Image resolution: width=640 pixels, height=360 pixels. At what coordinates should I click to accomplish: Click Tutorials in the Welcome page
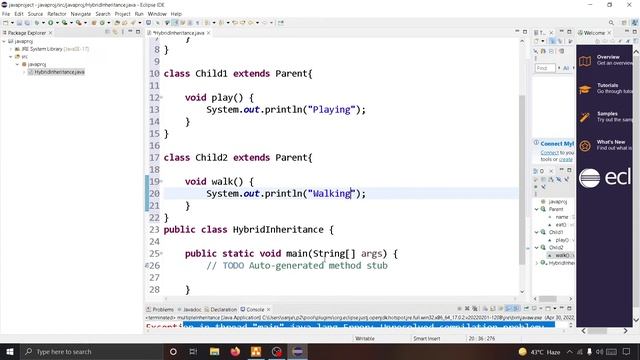click(x=607, y=85)
